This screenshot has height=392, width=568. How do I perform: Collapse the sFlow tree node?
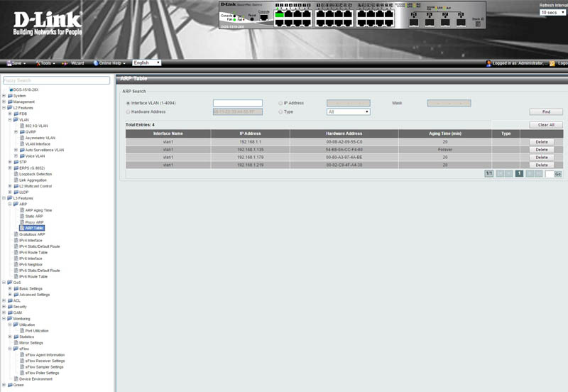point(10,349)
